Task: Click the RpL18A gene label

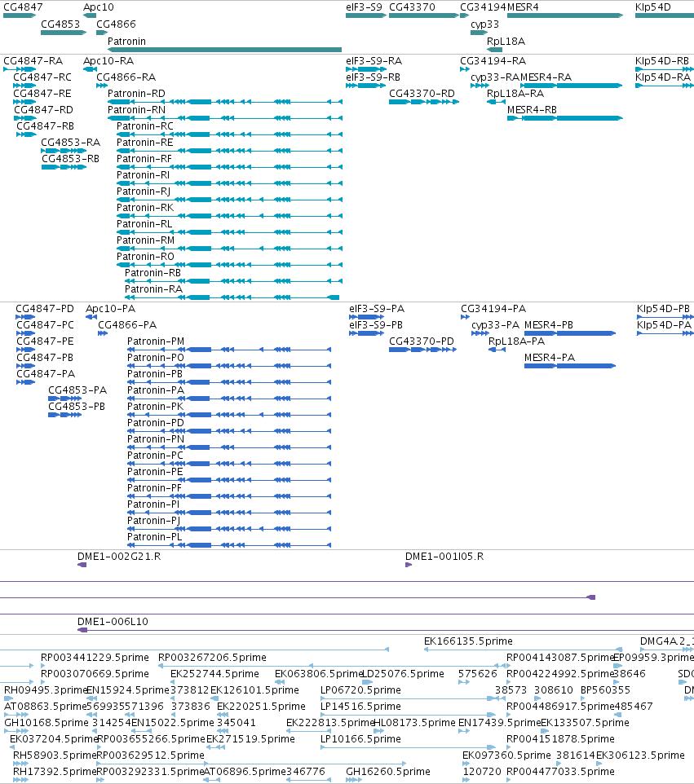Action: (506, 42)
